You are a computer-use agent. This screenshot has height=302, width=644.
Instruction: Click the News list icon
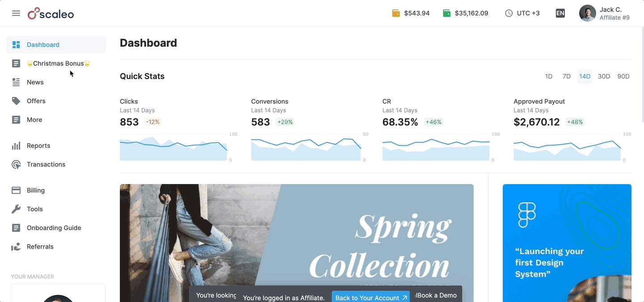click(16, 82)
